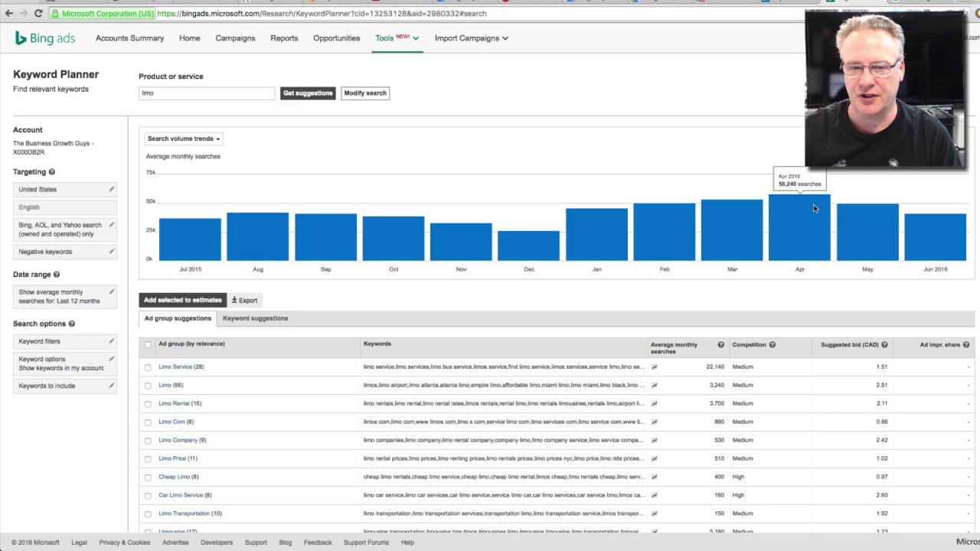Screen dimensions: 980x551
Task: Click Get suggestions button
Action: point(308,93)
